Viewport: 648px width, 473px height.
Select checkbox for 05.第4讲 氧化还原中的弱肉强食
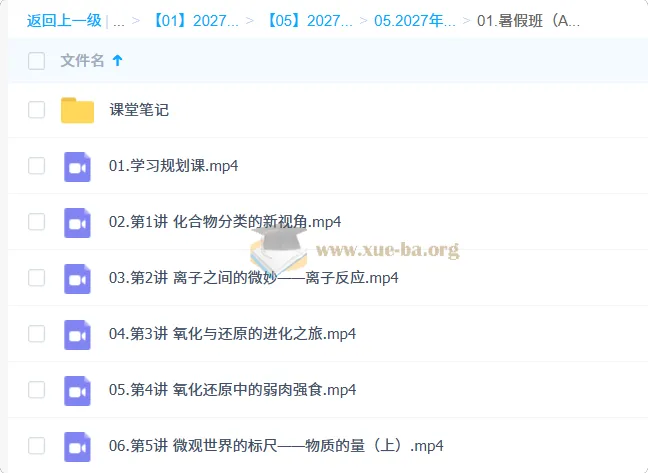36,390
